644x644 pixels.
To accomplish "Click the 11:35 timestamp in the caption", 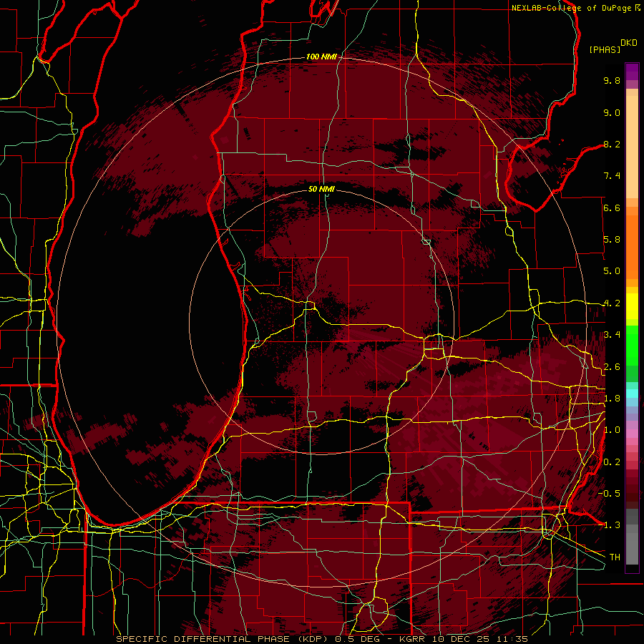I will [x=513, y=639].
